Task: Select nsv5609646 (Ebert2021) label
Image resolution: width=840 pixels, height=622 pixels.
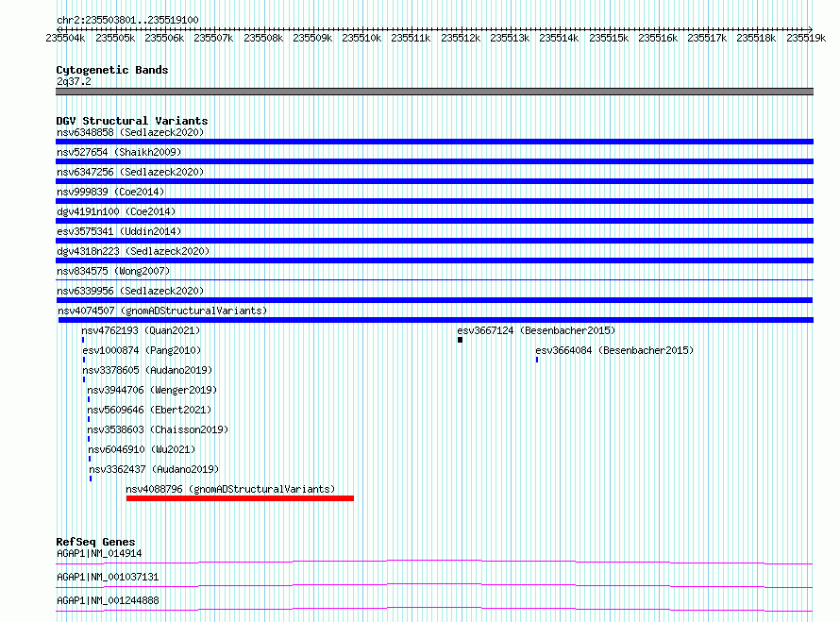Action: pos(149,410)
